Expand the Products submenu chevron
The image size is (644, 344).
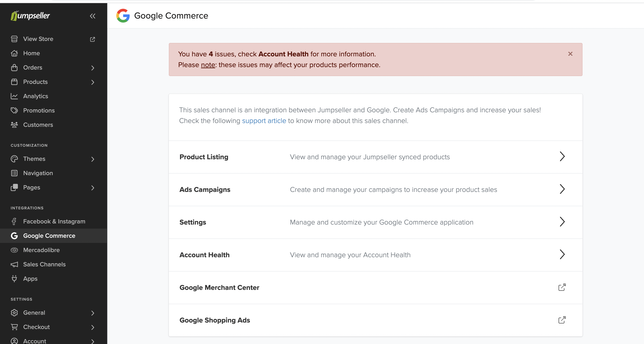(93, 82)
